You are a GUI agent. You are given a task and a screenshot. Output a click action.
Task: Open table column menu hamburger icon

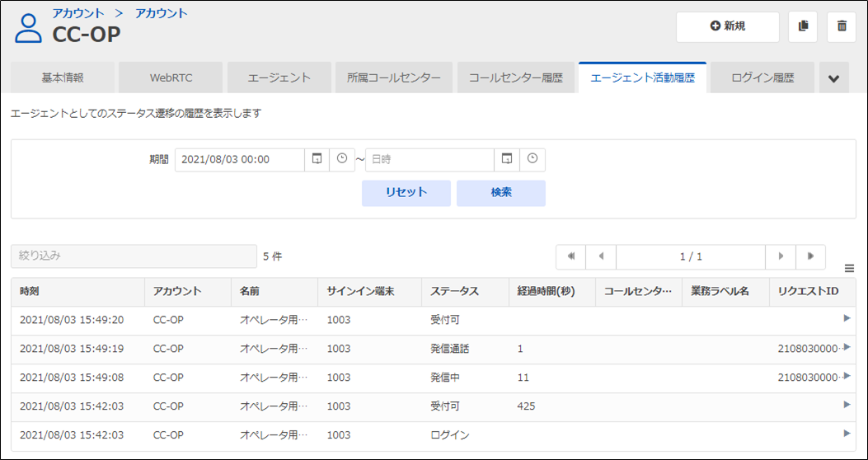click(849, 269)
